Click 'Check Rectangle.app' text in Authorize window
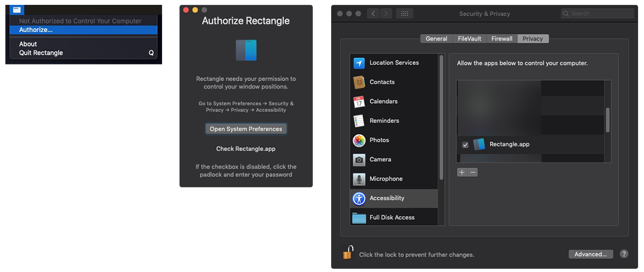Screen dimensions: 644x272 [246, 149]
